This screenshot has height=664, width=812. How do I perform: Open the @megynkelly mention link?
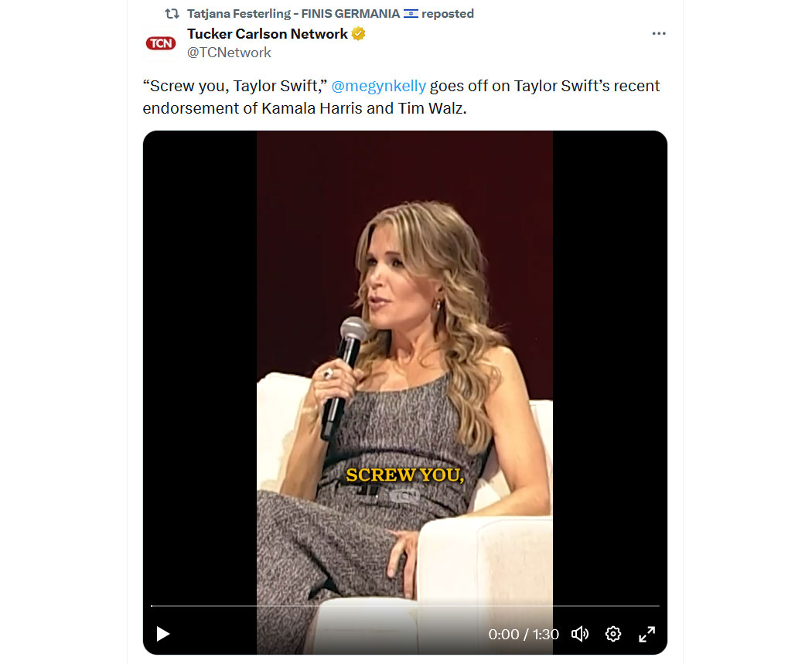[379, 86]
